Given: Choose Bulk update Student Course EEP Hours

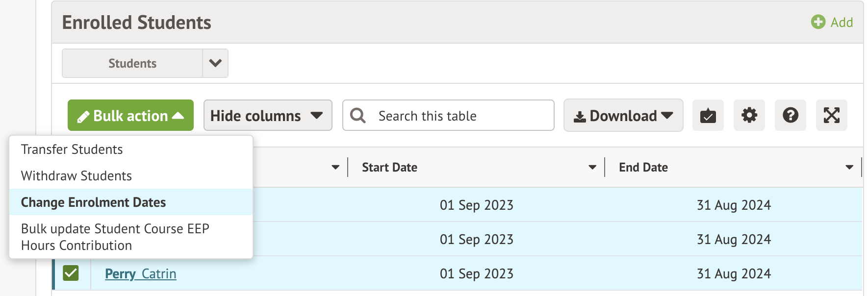Looking at the screenshot, I should (115, 237).
